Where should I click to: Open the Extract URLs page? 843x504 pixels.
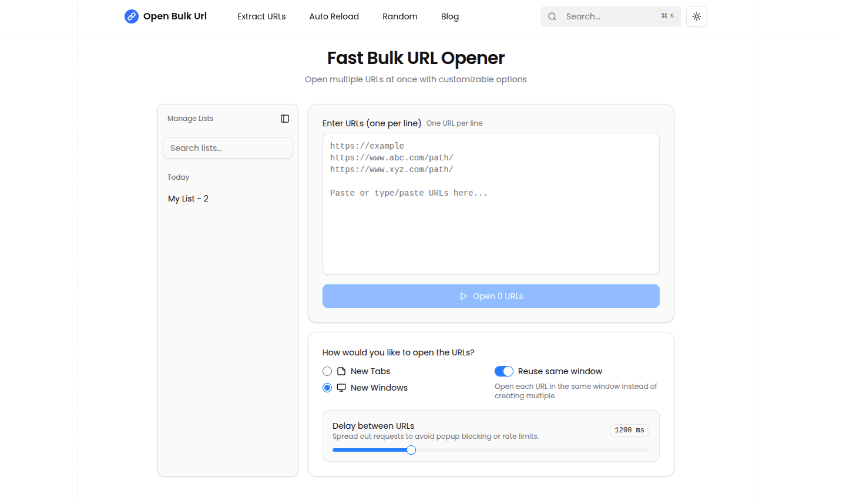coord(261,16)
